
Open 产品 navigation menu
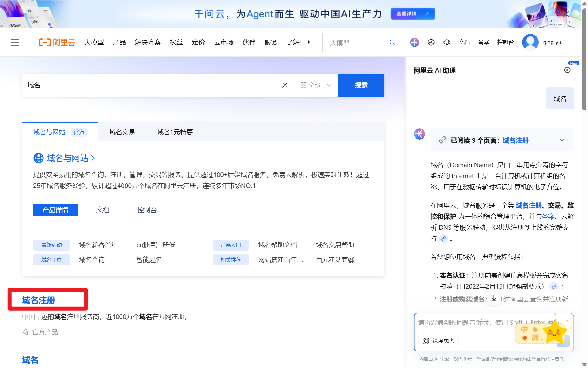(x=119, y=42)
